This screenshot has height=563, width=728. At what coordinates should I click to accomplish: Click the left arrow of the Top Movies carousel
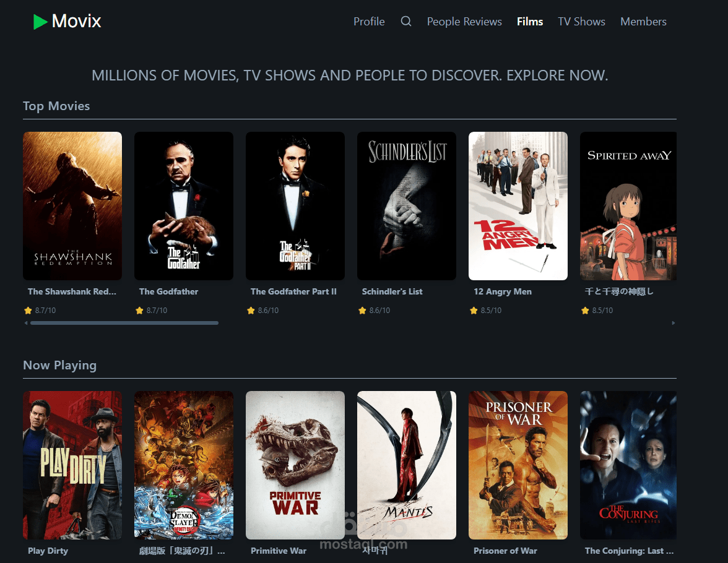click(x=25, y=322)
